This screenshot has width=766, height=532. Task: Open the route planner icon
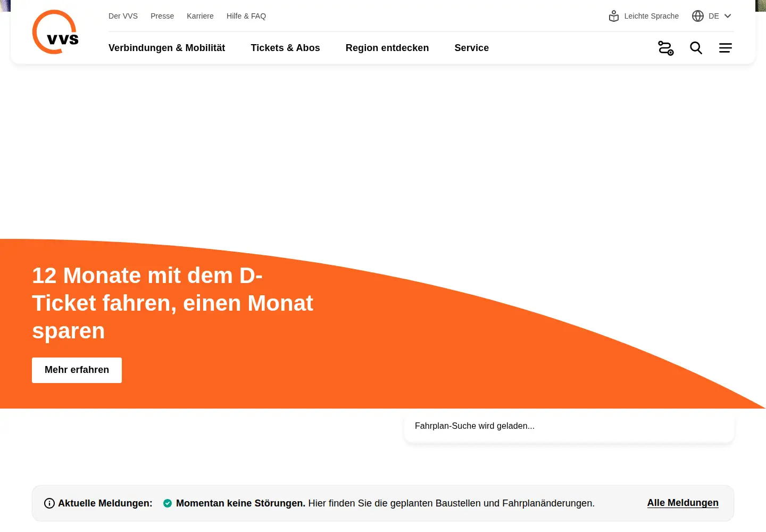(x=666, y=48)
